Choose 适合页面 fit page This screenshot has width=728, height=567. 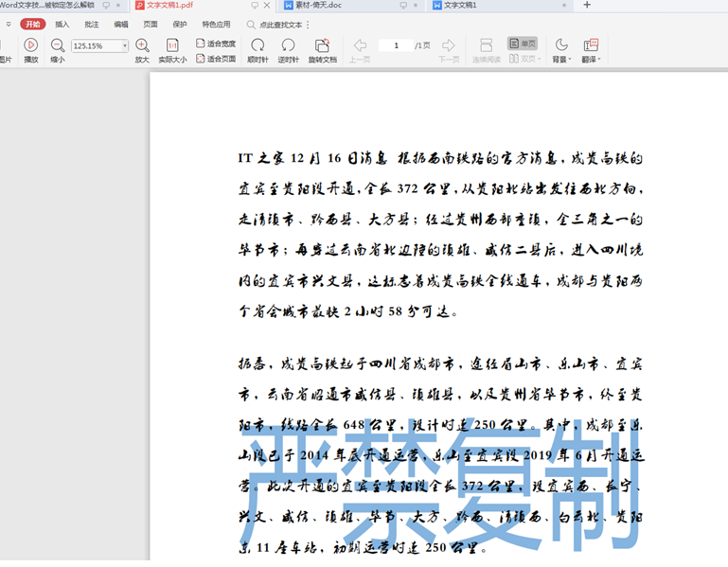216,59
